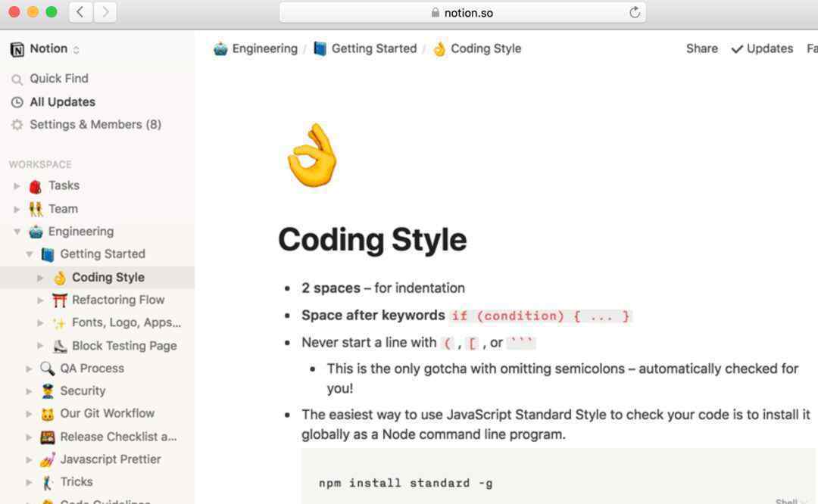Click the Coding Style hand icon in breadcrumb
Screen dimensions: 818x504
click(439, 49)
